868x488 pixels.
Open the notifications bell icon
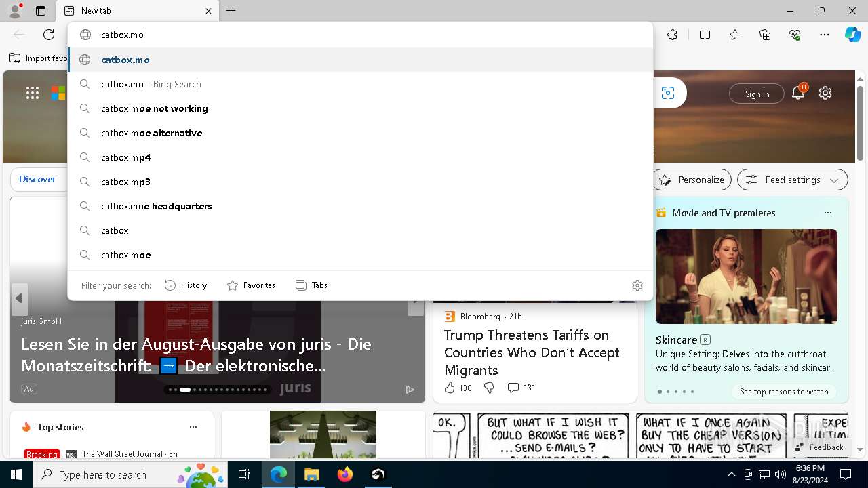(x=799, y=92)
